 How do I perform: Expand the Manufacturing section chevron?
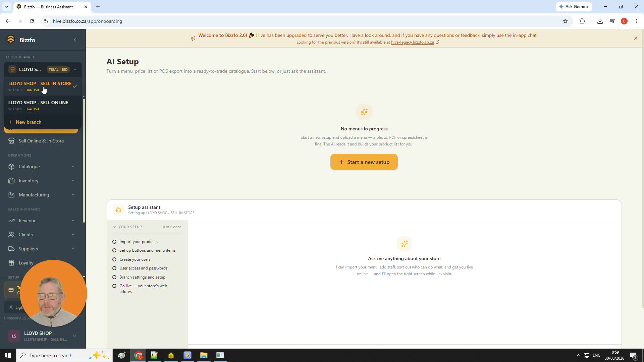pyautogui.click(x=73, y=195)
